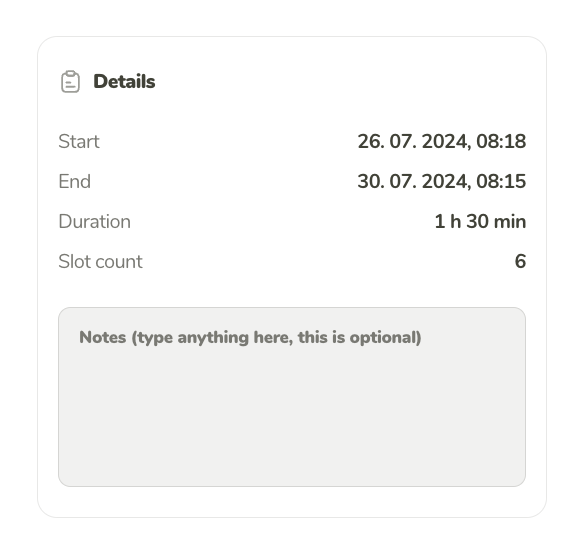Click the 2024 year in the Start row
This screenshot has width=585, height=554.
(444, 141)
